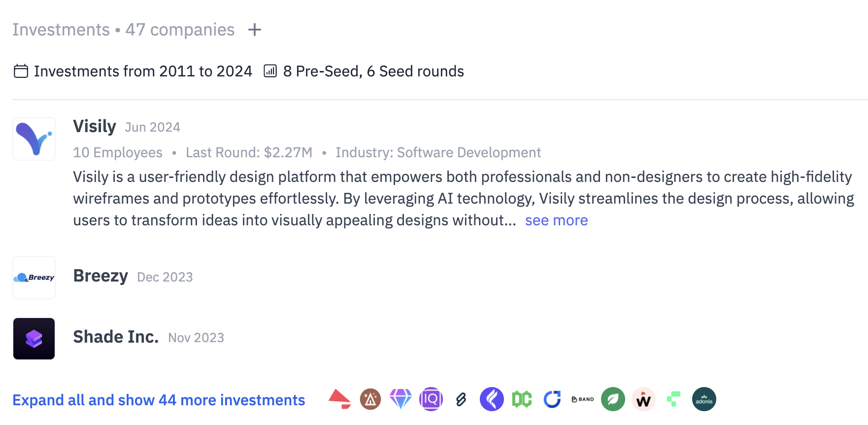Click the adonis dark teal logo
Viewport: 868px width, 425px height.
click(x=704, y=399)
